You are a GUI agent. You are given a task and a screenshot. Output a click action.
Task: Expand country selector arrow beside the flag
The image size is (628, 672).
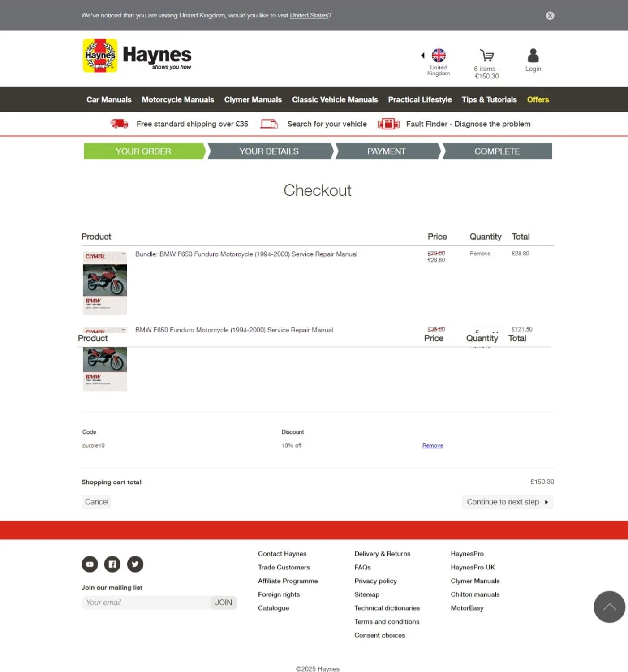[x=423, y=56]
